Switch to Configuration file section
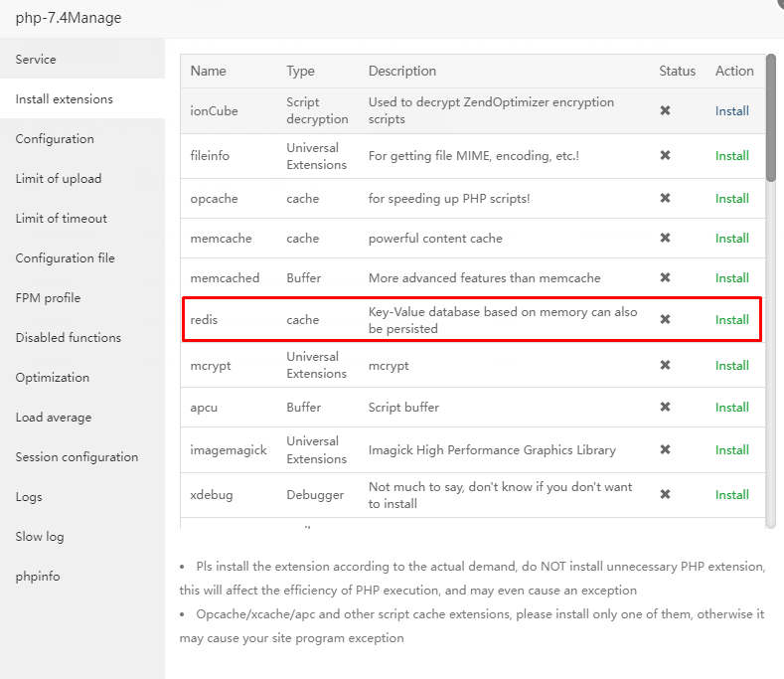 66,258
